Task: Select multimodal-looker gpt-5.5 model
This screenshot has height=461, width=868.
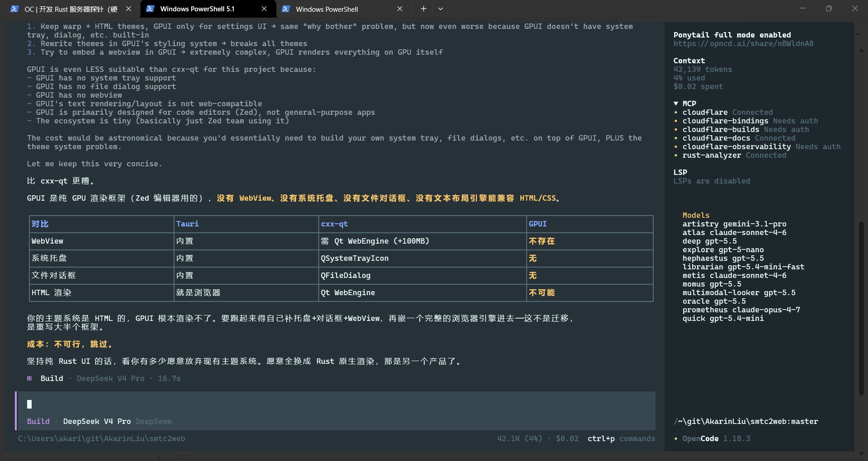Action: pos(739,293)
